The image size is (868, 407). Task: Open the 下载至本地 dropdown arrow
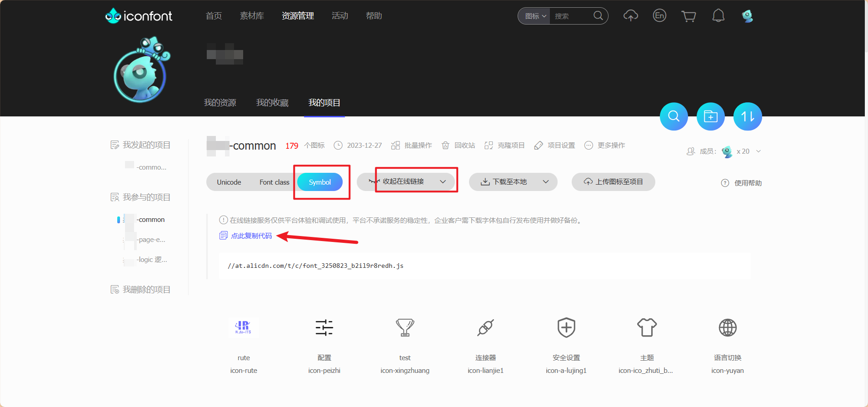pyautogui.click(x=546, y=182)
